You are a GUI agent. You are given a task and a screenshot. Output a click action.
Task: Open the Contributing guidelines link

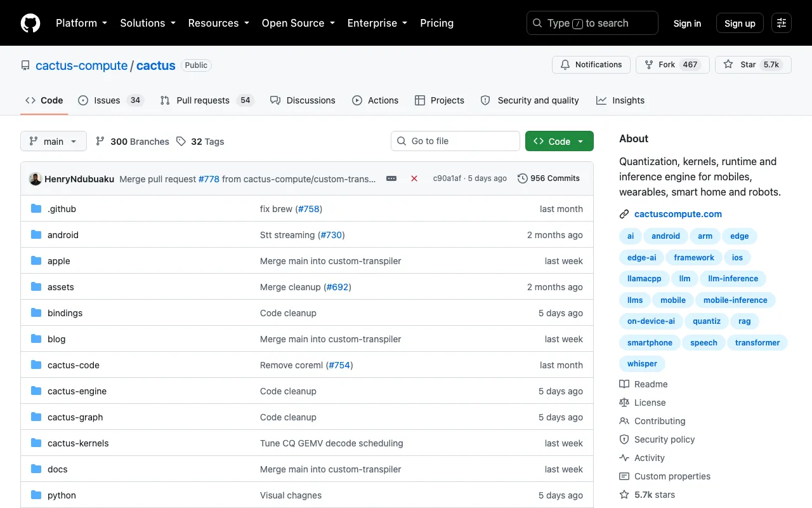652,421
